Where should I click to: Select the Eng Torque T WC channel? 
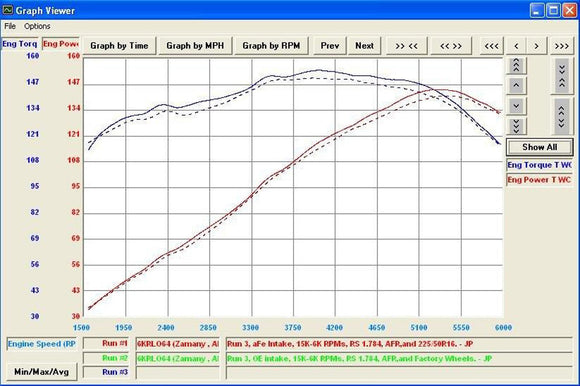pyautogui.click(x=539, y=165)
